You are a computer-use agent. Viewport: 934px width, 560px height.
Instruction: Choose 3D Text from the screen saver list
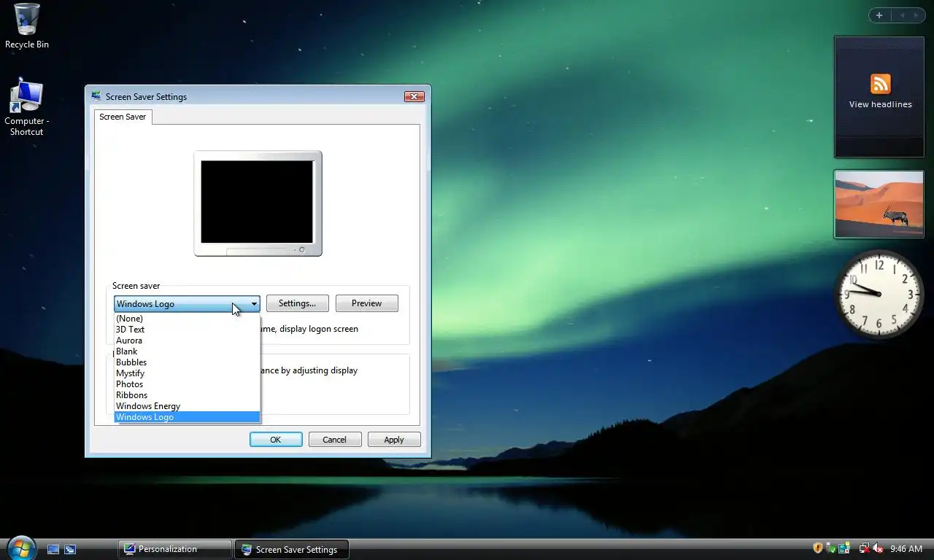pyautogui.click(x=187, y=330)
